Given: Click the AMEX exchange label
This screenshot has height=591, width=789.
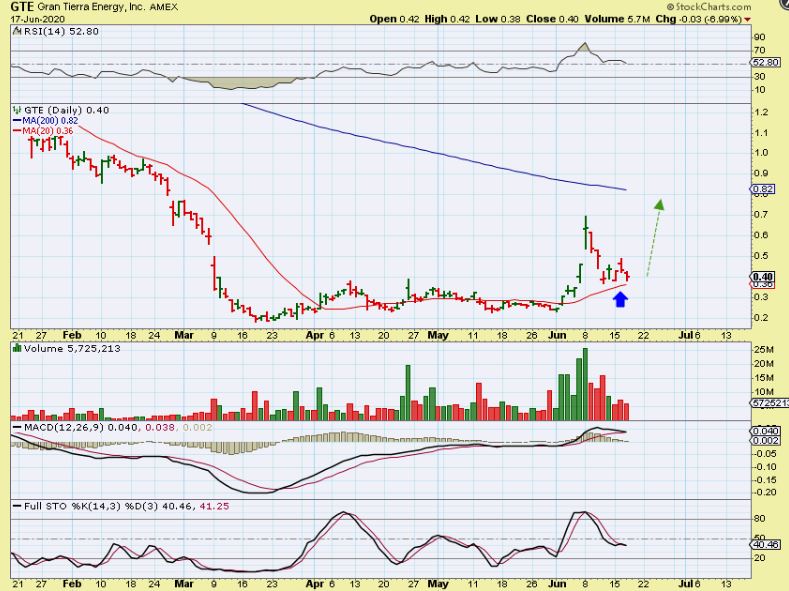Looking at the screenshot, I should pos(164,8).
